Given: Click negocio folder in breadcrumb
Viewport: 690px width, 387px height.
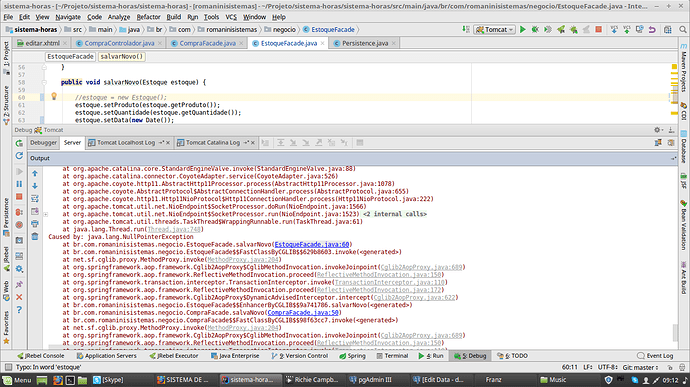Looking at the screenshot, I should (x=279, y=29).
